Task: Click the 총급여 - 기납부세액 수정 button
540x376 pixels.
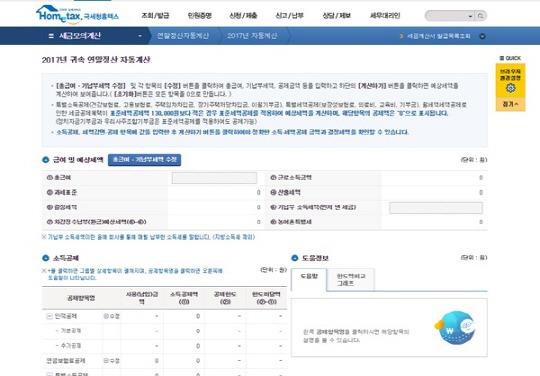Action: (144, 160)
